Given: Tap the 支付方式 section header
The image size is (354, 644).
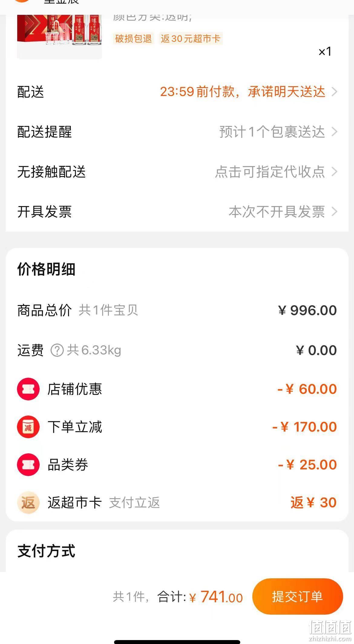Looking at the screenshot, I should click(46, 551).
